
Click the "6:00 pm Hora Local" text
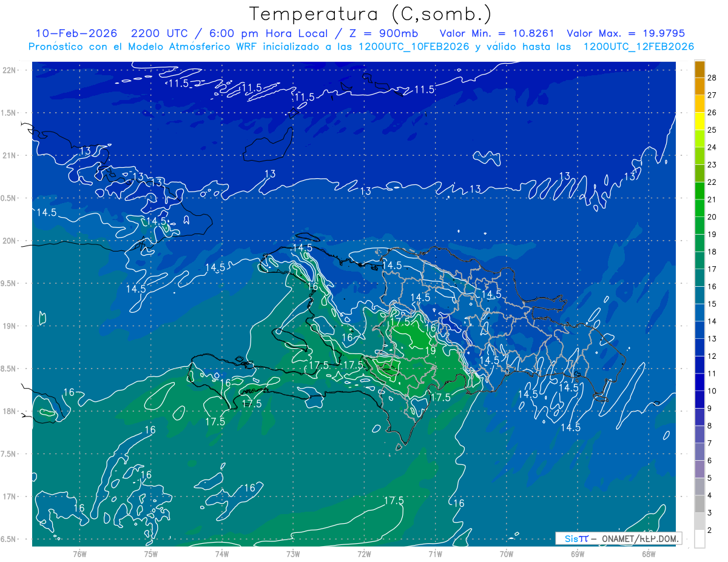coord(268,34)
